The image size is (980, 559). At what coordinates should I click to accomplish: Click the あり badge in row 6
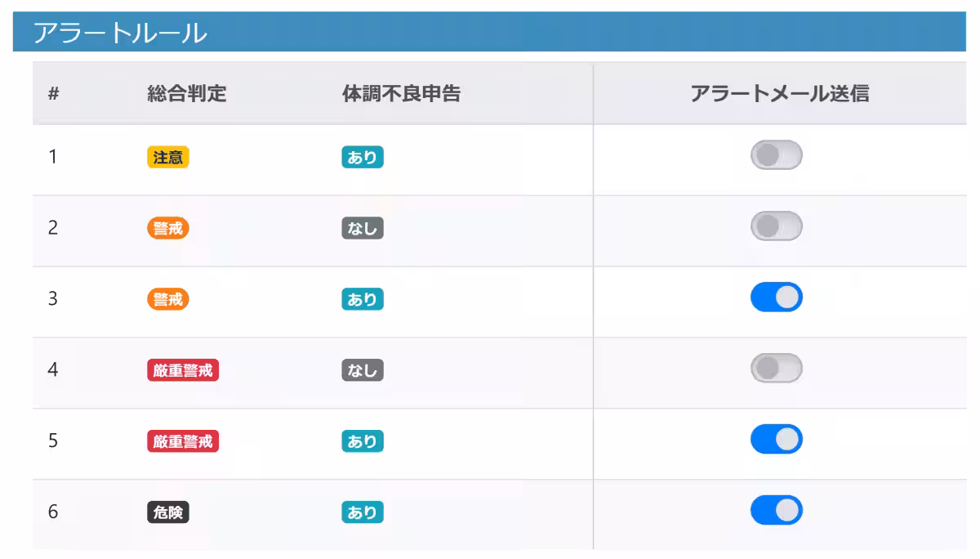[x=362, y=512]
